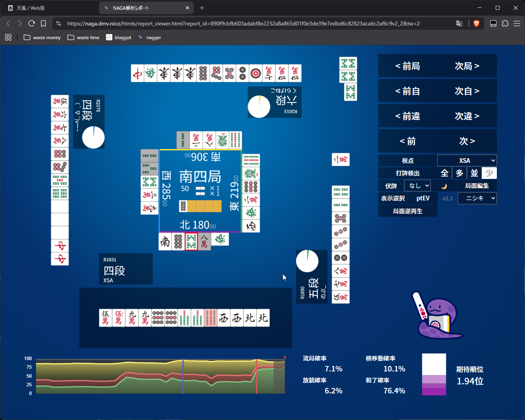Click the browser forward arrow

point(20,23)
